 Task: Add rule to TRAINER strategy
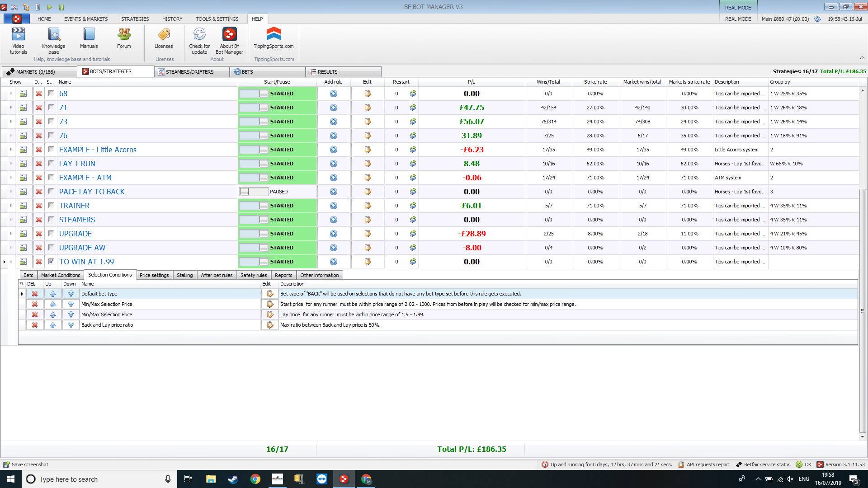334,206
